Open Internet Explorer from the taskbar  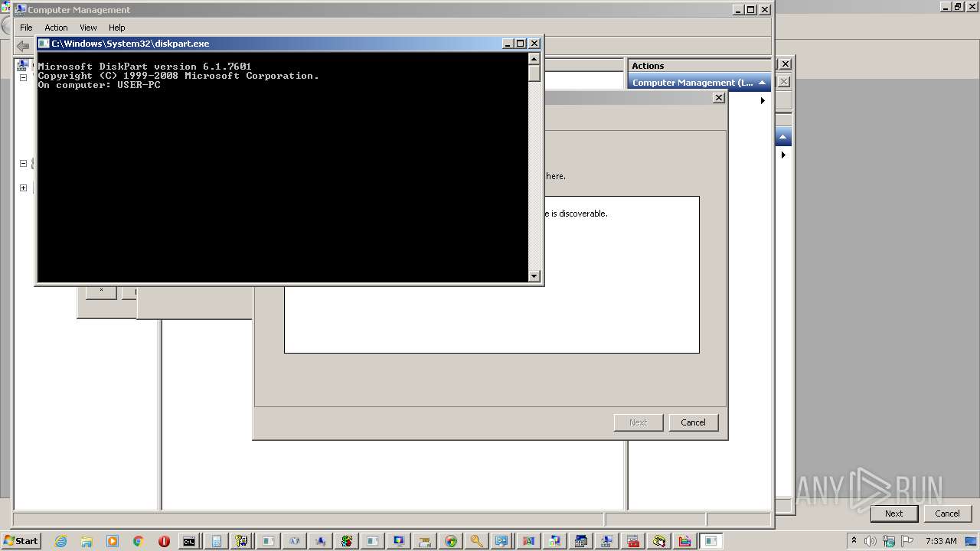(60, 541)
